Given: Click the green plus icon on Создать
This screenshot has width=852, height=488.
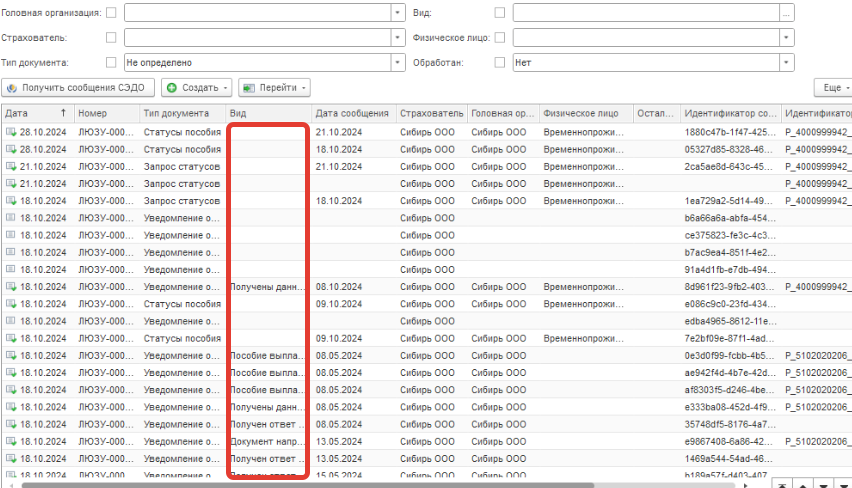Looking at the screenshot, I should (x=172, y=88).
